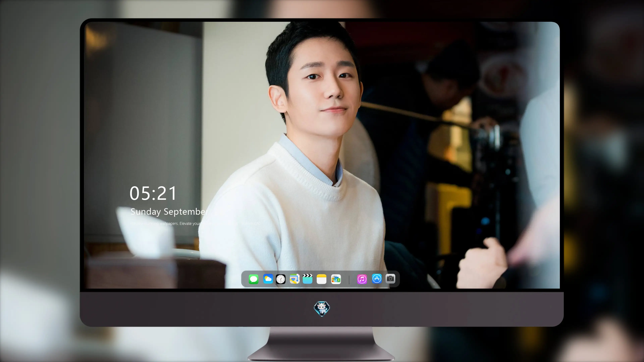Open the Clock app in dock
Image resolution: width=644 pixels, height=362 pixels.
tap(281, 279)
